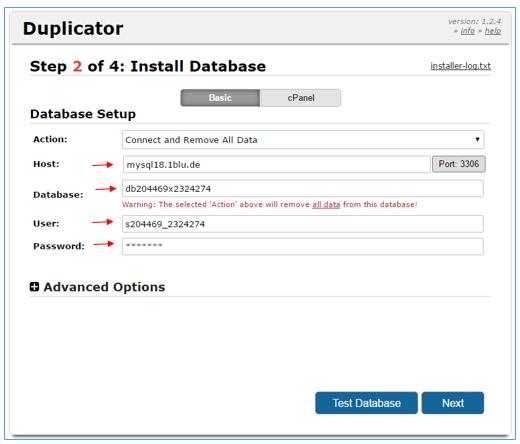This screenshot has height=444, width=520.
Task: Expand Advanced Options with the plus icon
Action: click(34, 287)
